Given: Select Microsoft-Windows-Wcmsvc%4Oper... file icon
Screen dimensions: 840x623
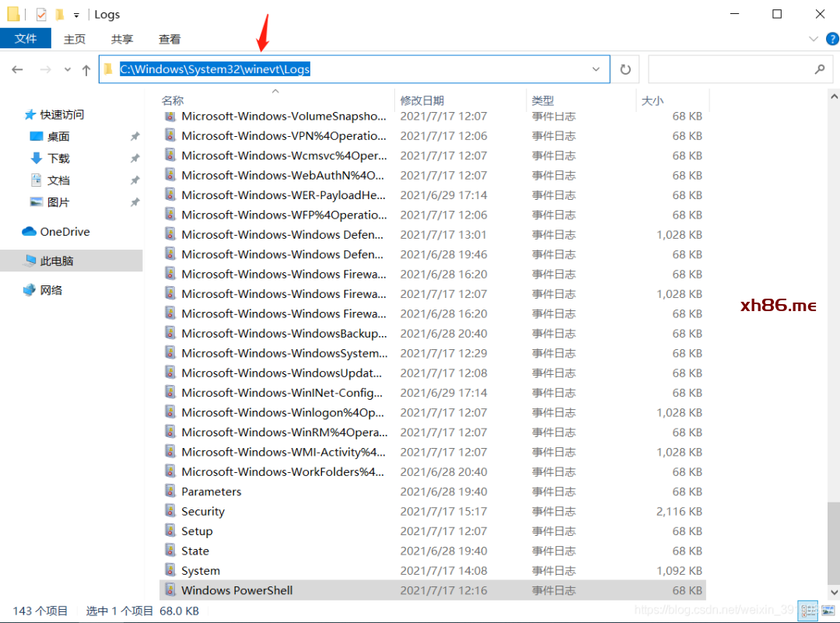Looking at the screenshot, I should pos(170,156).
